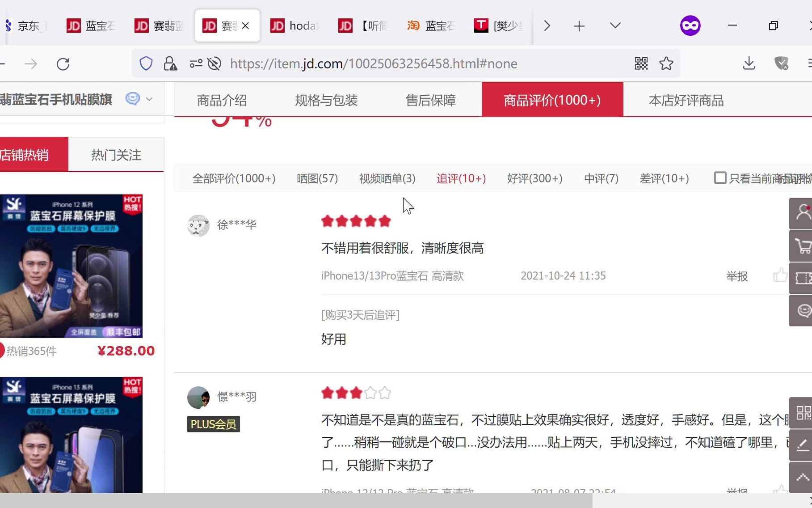
Task: Open the shop customer service chat icon
Action: click(133, 98)
